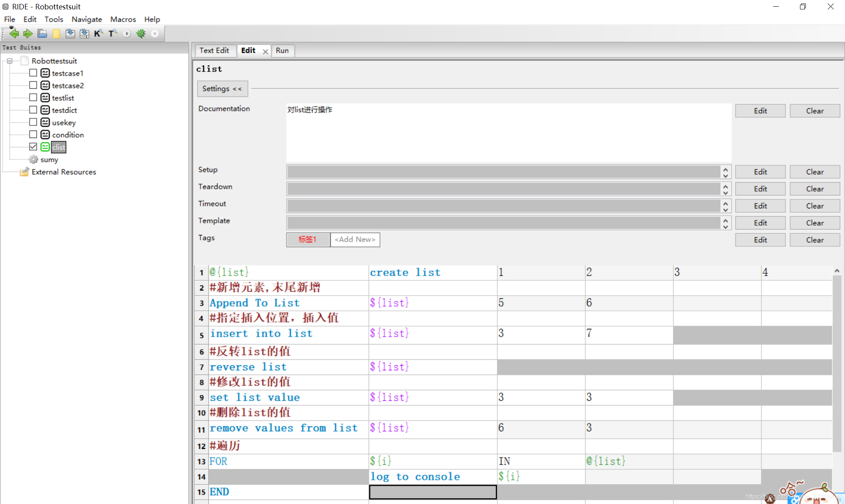Check the testcase1 checkbox
The image size is (845, 504).
[x=33, y=73]
